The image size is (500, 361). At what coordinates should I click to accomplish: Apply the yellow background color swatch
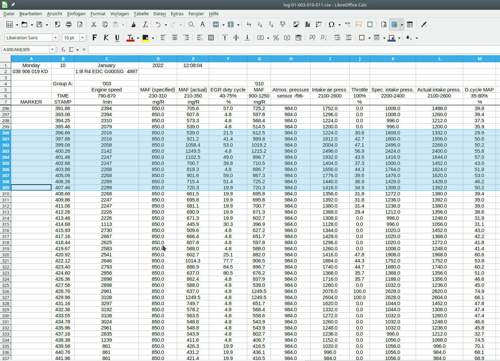pos(145,38)
